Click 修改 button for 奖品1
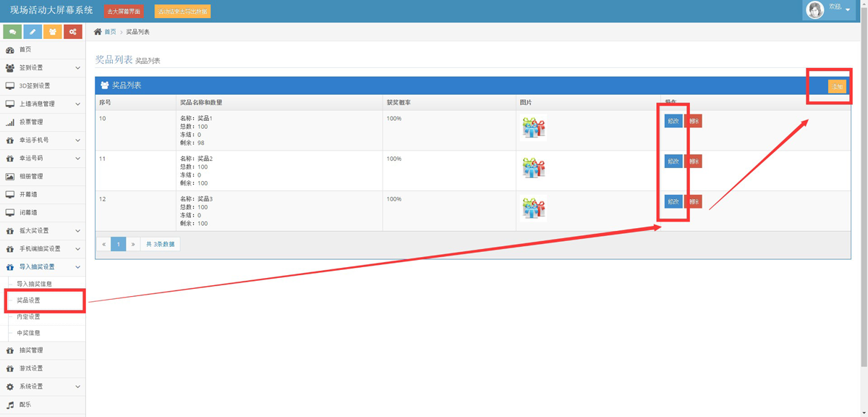868x417 pixels. click(673, 121)
